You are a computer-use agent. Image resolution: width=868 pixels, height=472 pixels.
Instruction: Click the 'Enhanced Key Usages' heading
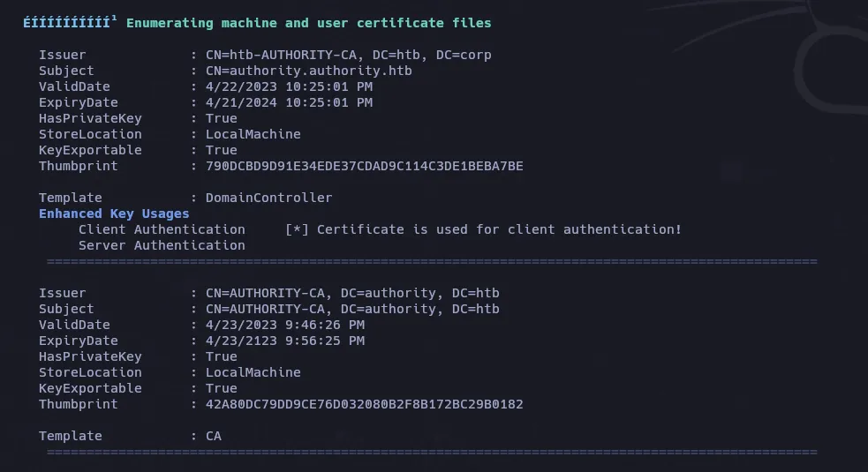click(x=114, y=214)
